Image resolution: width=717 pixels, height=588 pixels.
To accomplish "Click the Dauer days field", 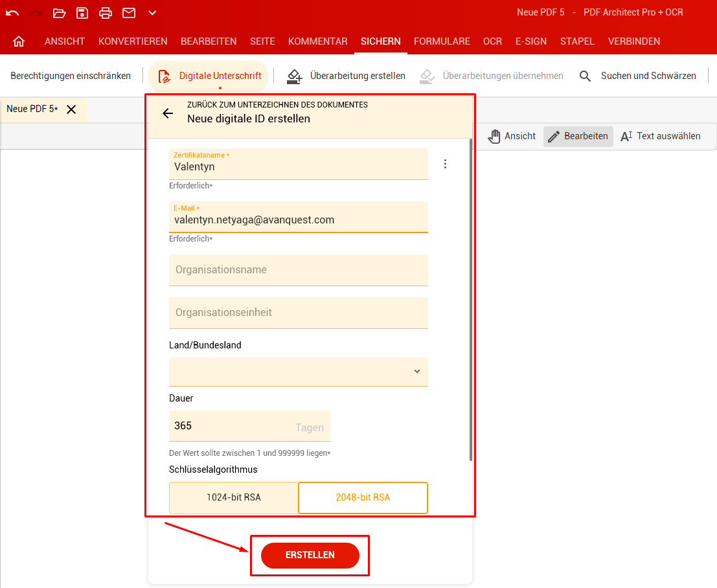I will [x=249, y=426].
